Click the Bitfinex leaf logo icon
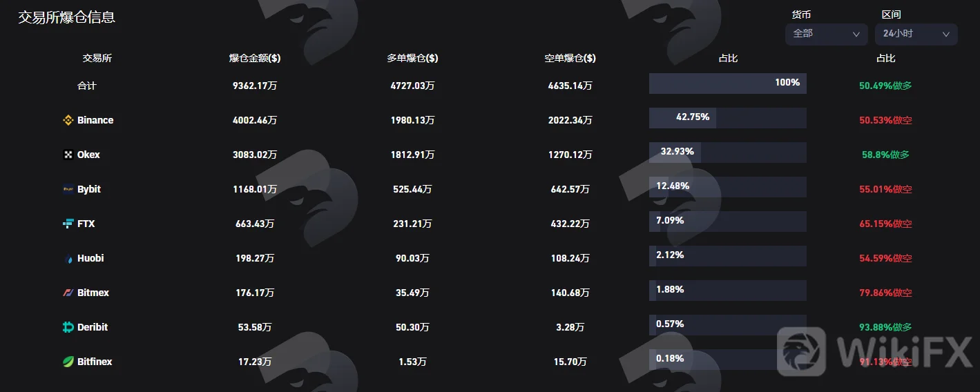 click(x=68, y=362)
